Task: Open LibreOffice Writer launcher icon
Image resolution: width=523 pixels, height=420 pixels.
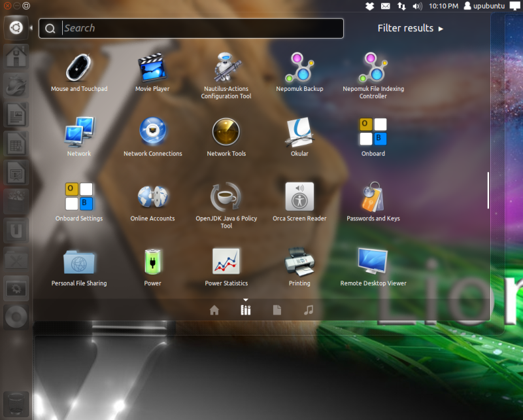Action: [x=16, y=114]
